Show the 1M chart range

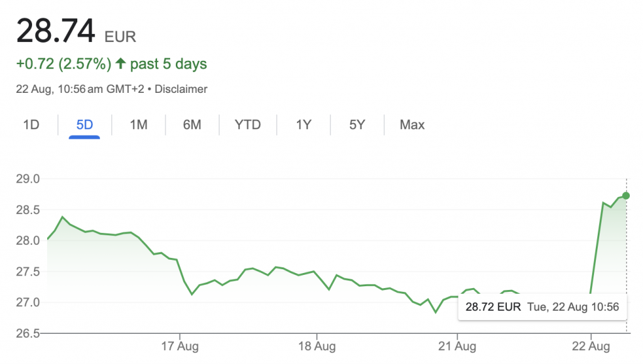pos(138,125)
